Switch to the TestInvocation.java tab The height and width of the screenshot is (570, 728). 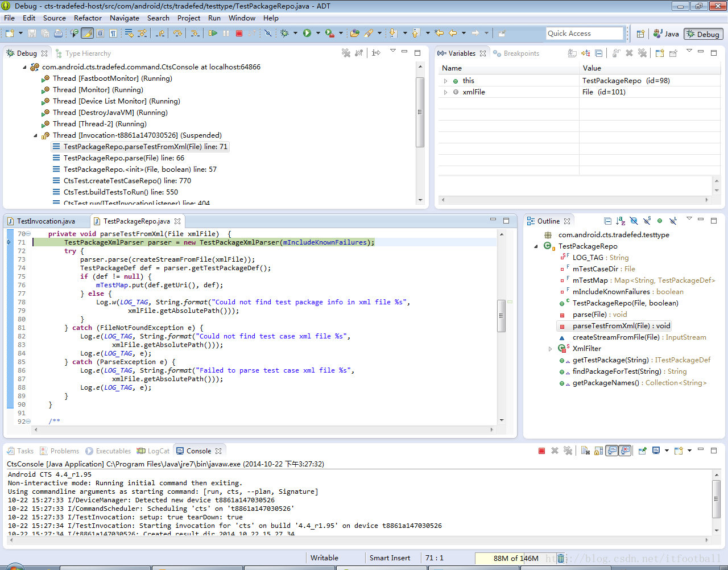click(x=45, y=221)
